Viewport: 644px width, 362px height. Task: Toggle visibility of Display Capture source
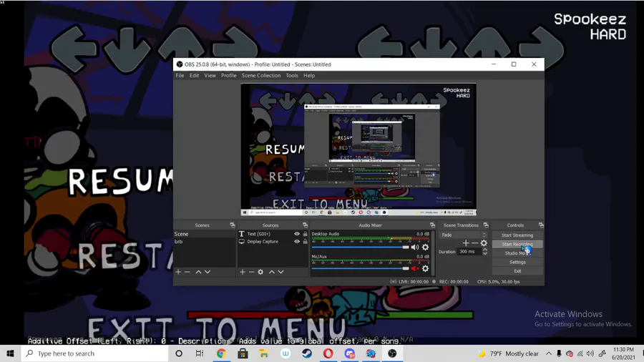pyautogui.click(x=297, y=242)
